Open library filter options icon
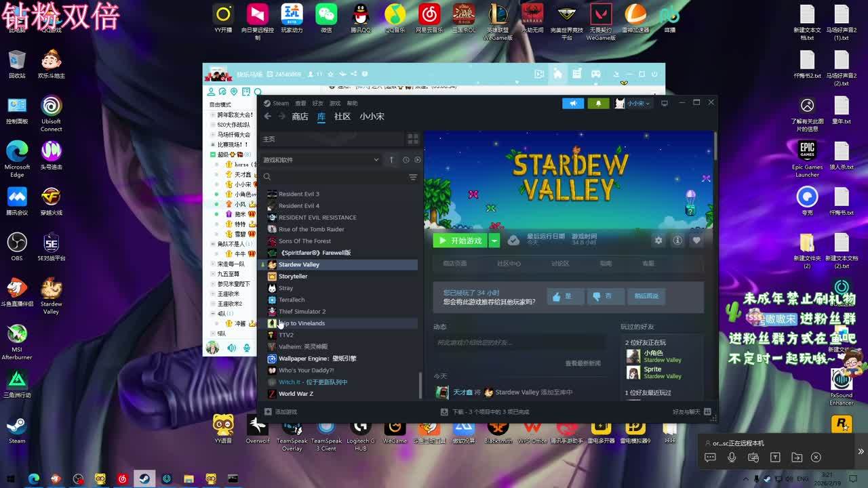The width and height of the screenshot is (868, 488). 412,177
